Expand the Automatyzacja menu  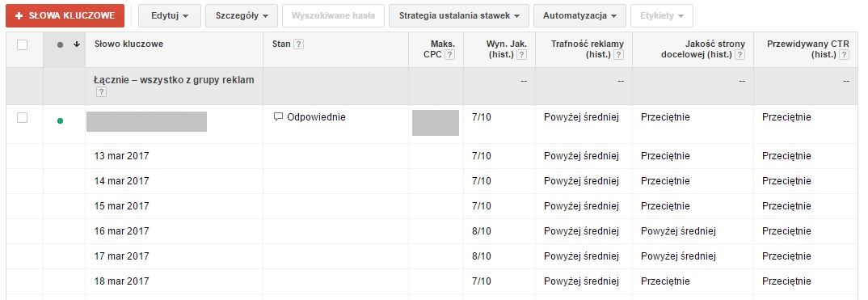pos(579,15)
